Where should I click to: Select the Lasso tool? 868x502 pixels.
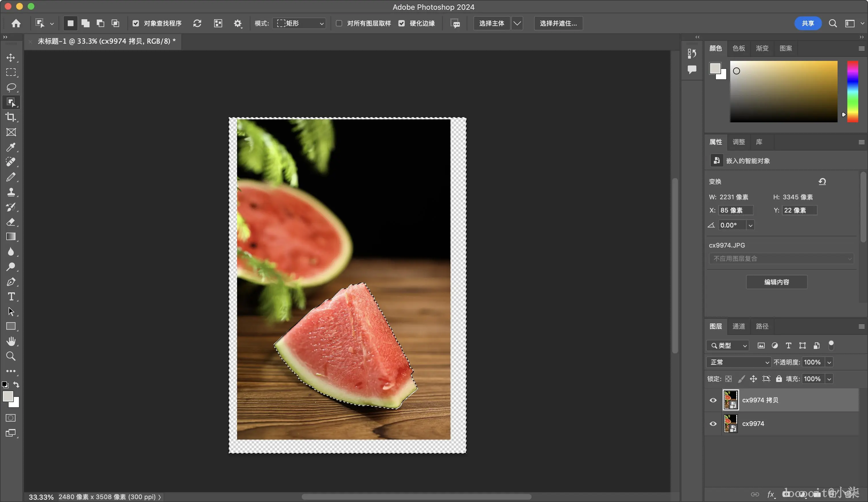(x=11, y=87)
